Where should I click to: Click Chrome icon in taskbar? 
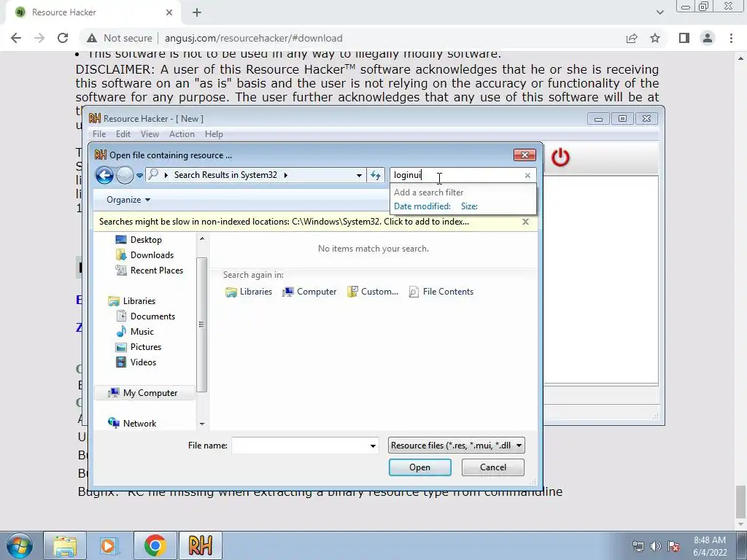point(155,545)
